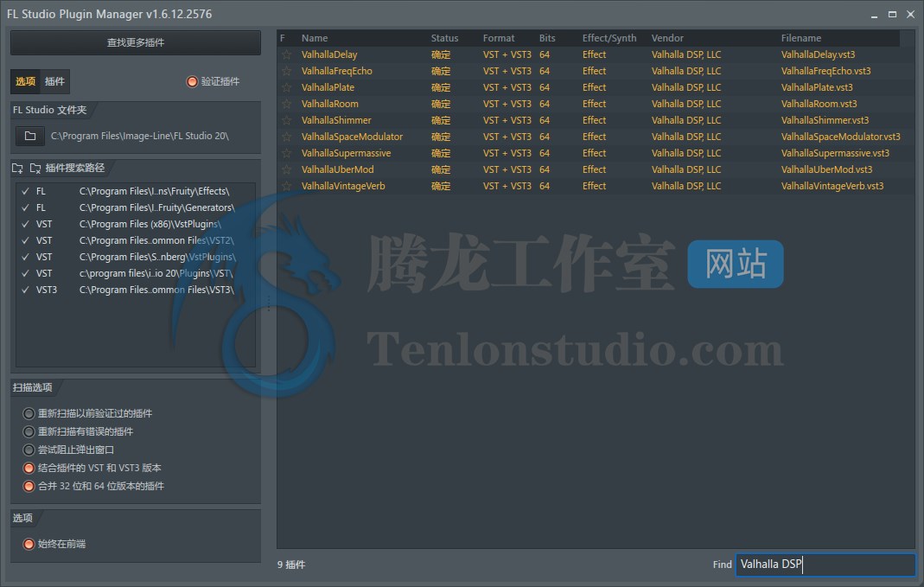Browse FL Studio folder icon
The image size is (924, 587).
(x=30, y=136)
